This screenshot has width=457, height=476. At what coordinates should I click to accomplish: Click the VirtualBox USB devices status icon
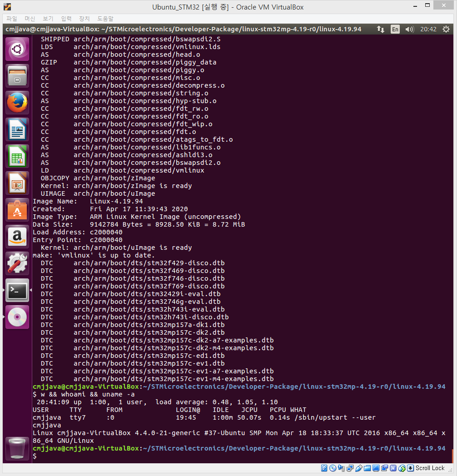pos(358,468)
